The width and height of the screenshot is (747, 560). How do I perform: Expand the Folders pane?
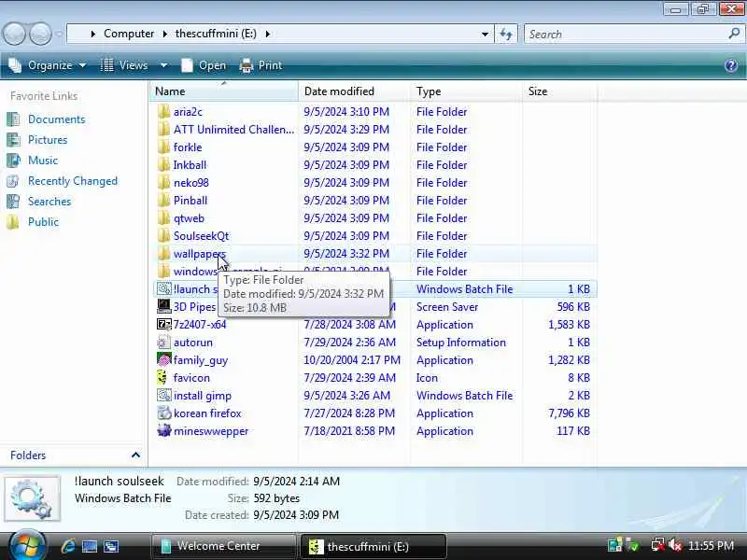pyautogui.click(x=135, y=455)
